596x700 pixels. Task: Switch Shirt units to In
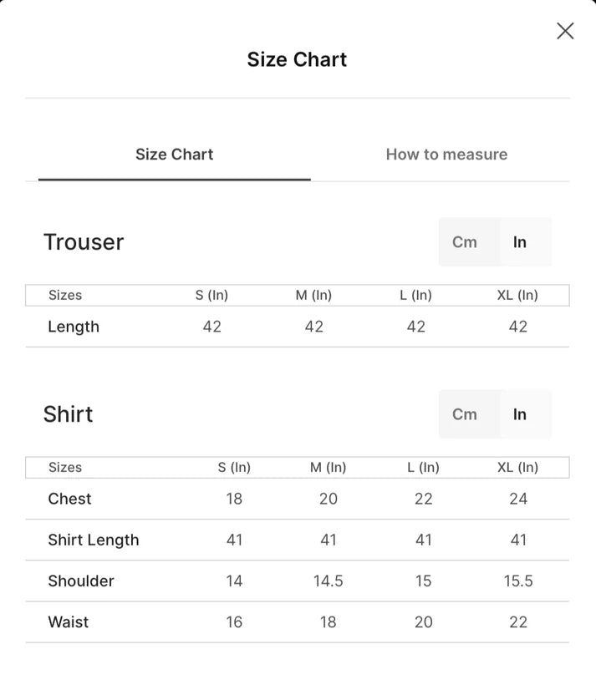click(x=520, y=414)
